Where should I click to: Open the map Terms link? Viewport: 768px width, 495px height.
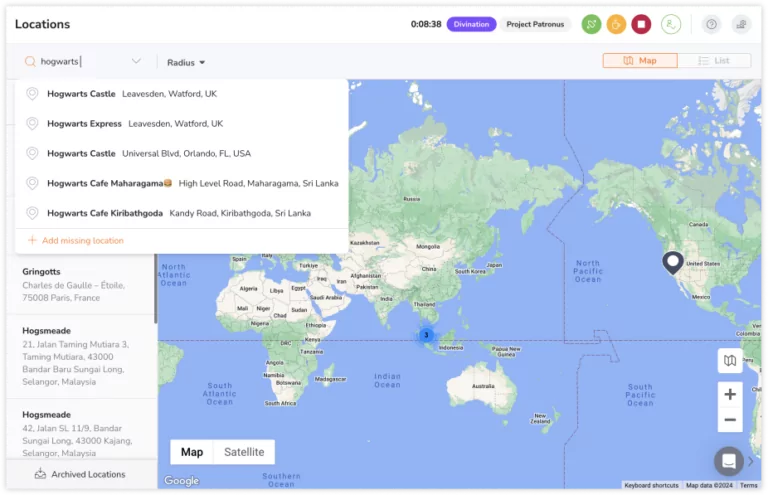click(x=748, y=485)
